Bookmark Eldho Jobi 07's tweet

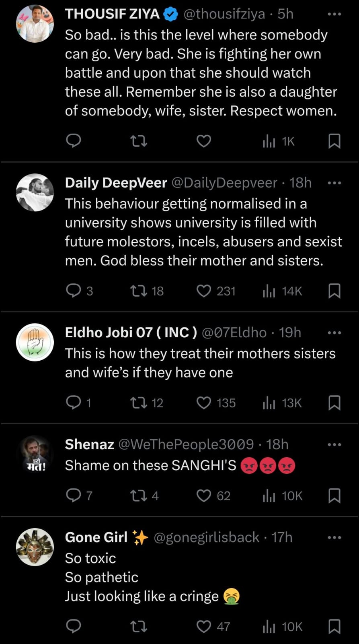tap(334, 402)
